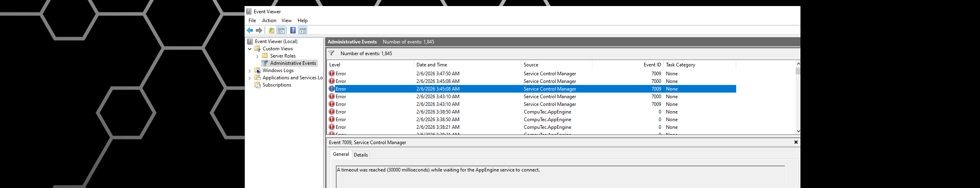Click the Up One Level folder icon

272,31
